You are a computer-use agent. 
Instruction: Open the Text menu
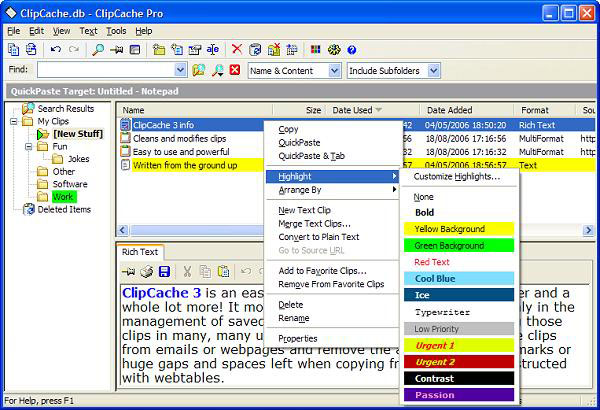(x=88, y=31)
